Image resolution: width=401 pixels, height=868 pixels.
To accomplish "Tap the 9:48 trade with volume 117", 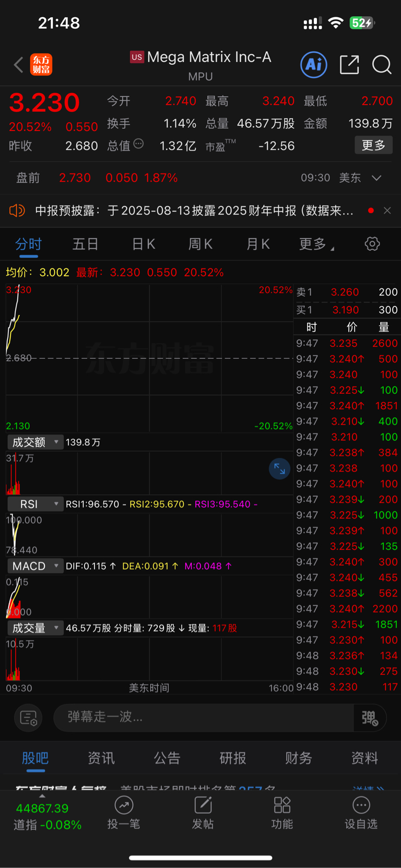I will 347,687.
